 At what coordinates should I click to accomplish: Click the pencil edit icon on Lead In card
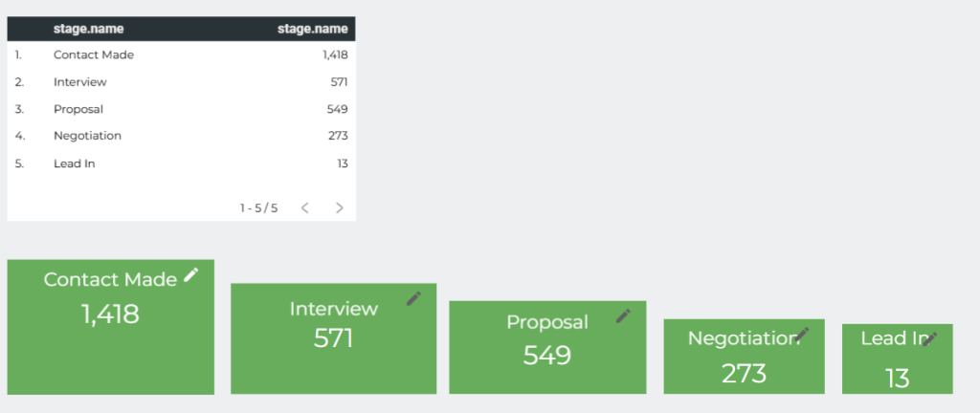(930, 338)
